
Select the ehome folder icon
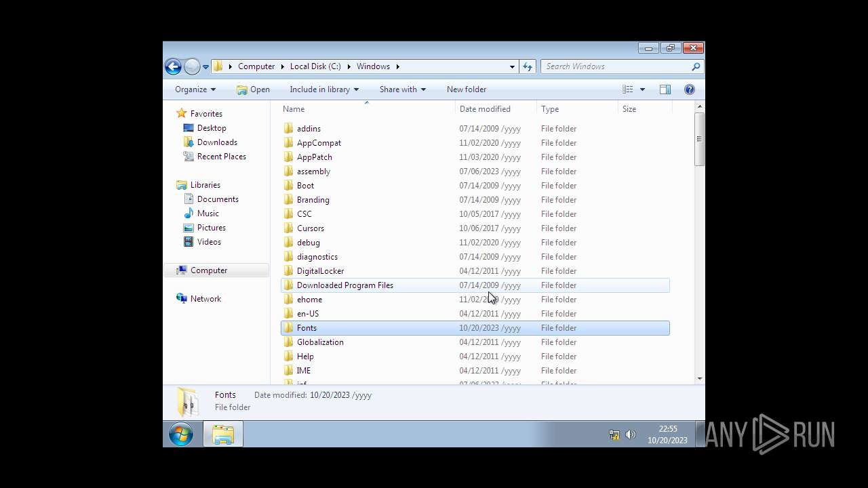[x=288, y=300]
